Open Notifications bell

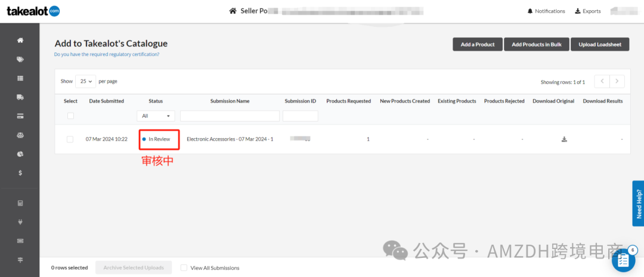coord(546,11)
